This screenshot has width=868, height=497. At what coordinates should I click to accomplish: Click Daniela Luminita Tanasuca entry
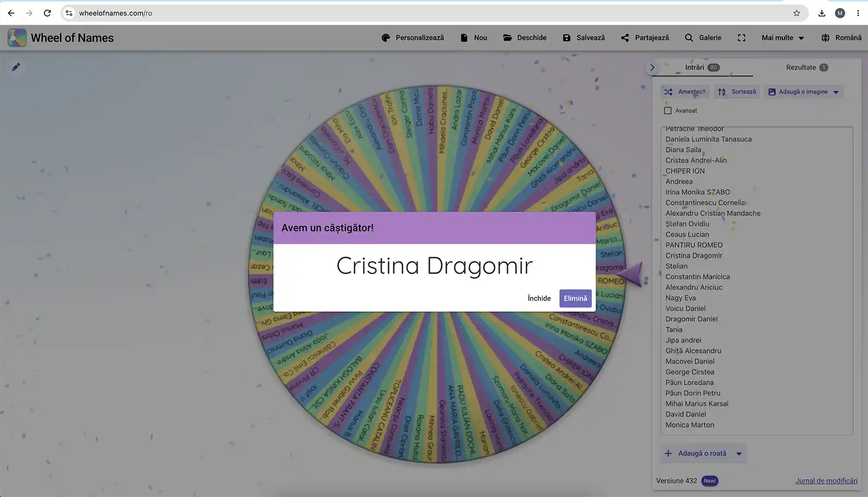coord(709,139)
